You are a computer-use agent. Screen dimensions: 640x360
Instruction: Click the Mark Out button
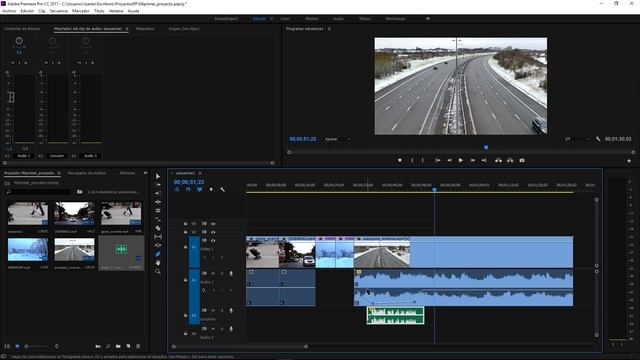[423, 160]
